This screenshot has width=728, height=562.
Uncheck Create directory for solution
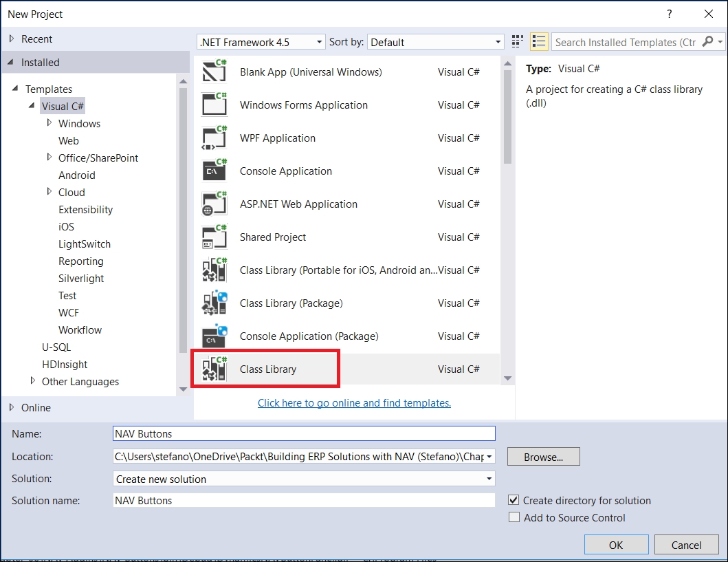click(x=514, y=500)
